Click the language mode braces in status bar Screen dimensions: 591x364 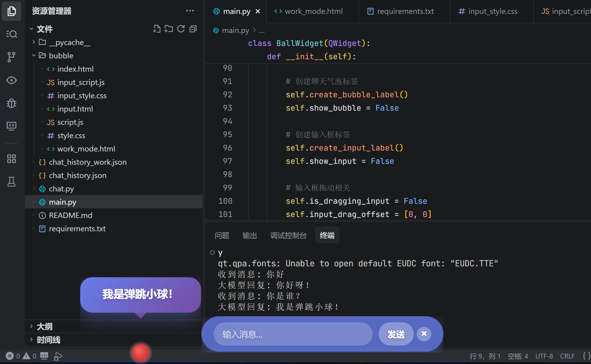point(586,356)
